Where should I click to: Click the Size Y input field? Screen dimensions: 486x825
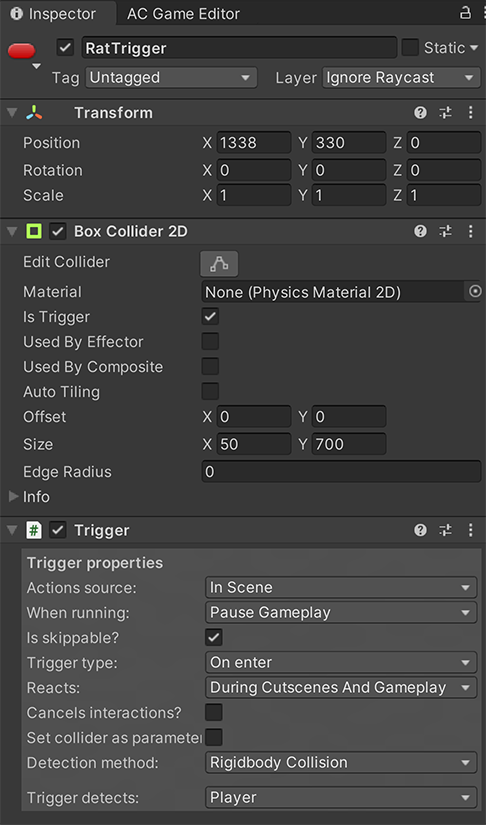349,444
